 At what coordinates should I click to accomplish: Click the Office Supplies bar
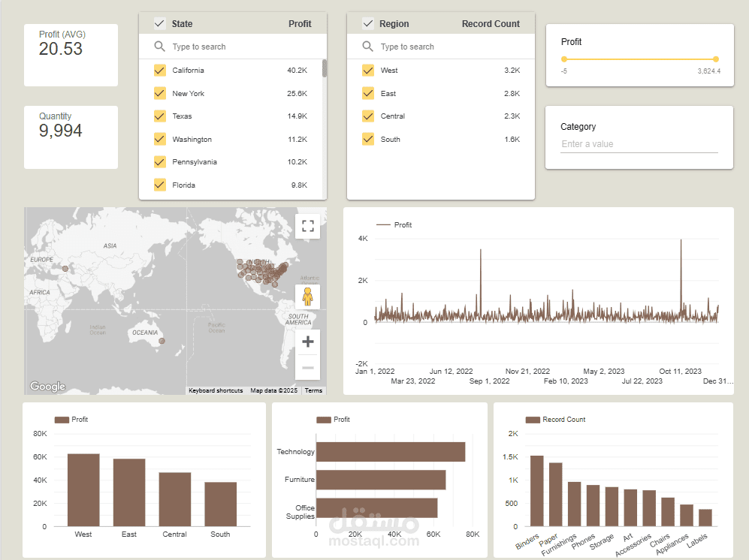[377, 508]
